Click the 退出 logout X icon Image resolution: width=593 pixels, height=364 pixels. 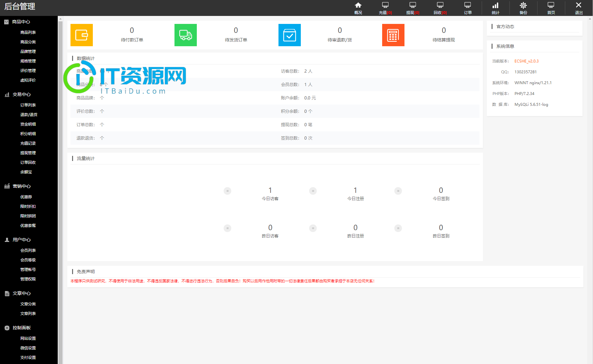(579, 5)
